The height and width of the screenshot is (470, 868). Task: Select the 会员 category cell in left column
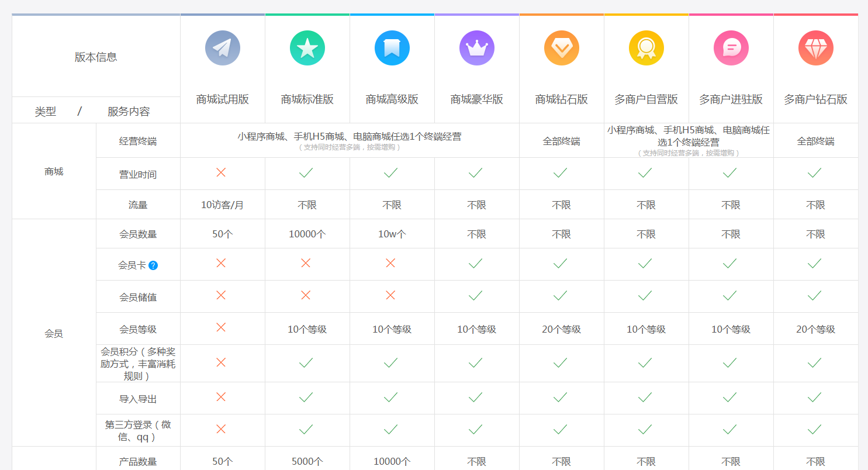(x=54, y=334)
